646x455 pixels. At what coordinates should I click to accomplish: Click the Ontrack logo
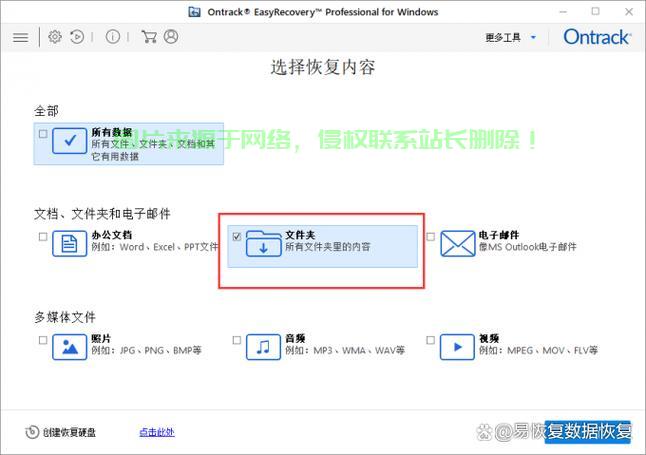[597, 37]
